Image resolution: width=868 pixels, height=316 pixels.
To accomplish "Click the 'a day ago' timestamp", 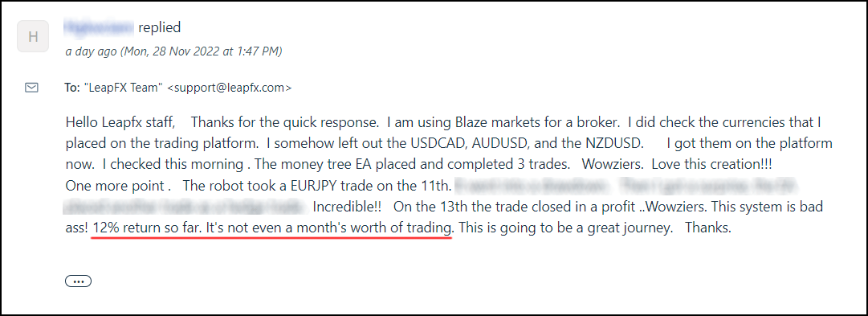I will 91,51.
